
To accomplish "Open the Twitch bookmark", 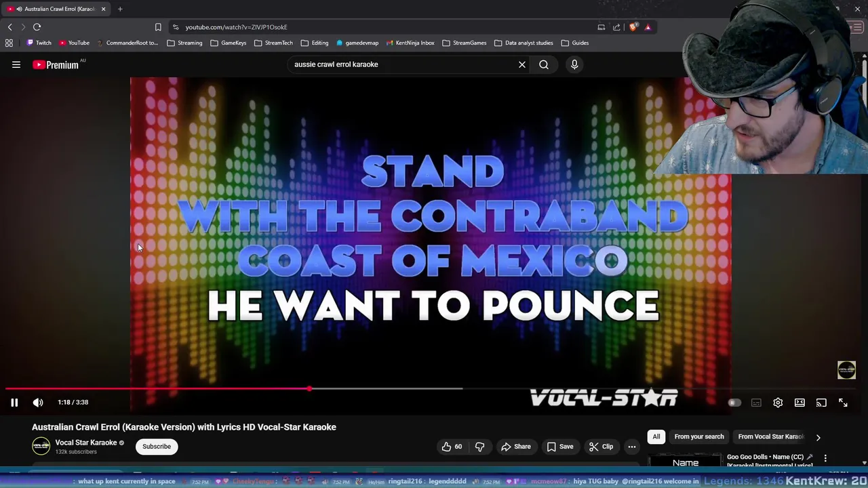I will [39, 43].
